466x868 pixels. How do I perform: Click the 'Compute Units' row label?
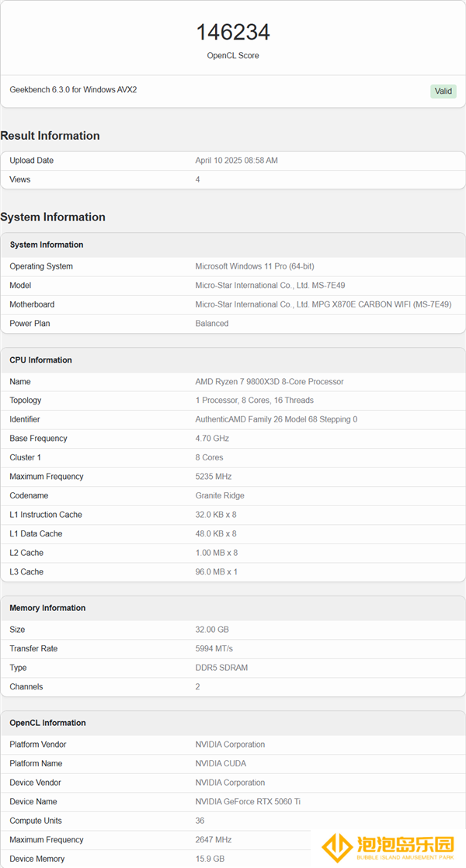click(36, 821)
